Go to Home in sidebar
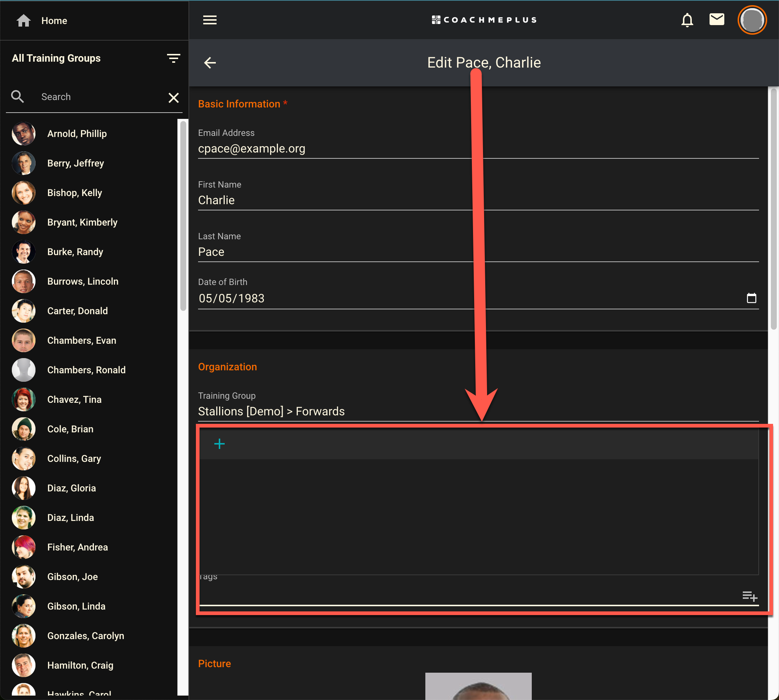 click(x=54, y=21)
